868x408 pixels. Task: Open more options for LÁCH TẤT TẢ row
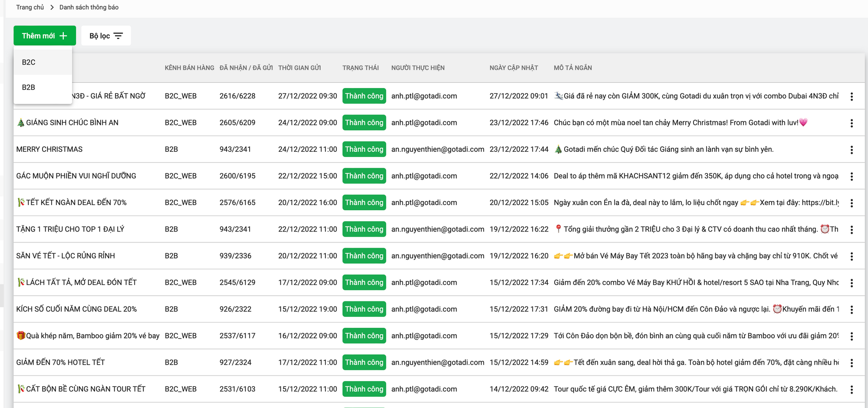pos(852,283)
